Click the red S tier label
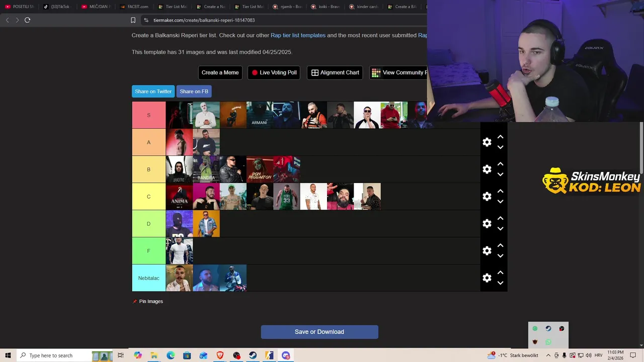This screenshot has height=362, width=644. point(148,115)
